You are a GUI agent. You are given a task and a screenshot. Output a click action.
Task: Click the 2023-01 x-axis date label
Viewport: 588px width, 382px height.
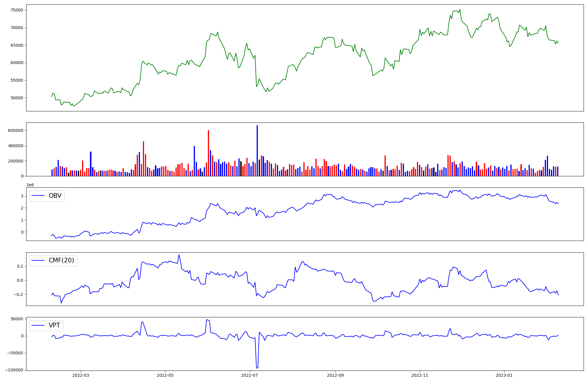click(504, 375)
